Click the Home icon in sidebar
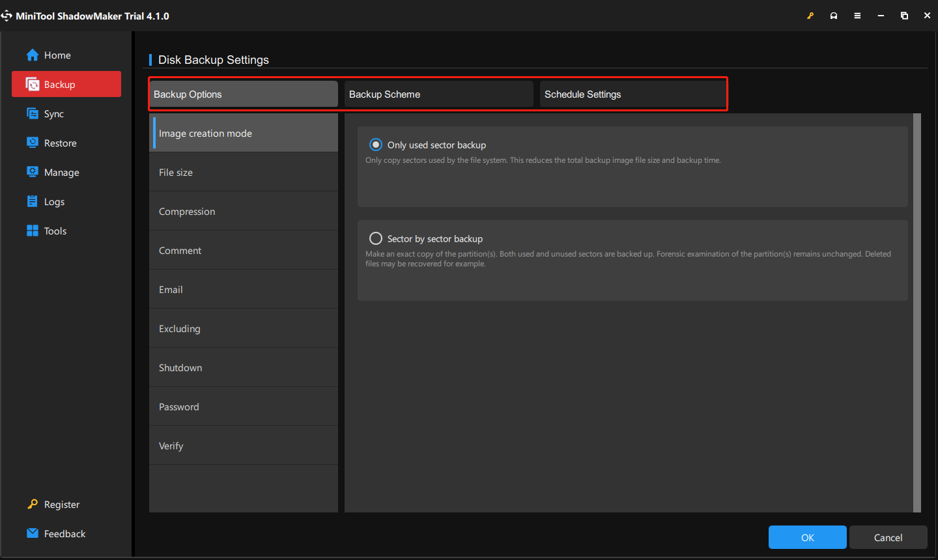This screenshot has width=938, height=560. (32, 55)
